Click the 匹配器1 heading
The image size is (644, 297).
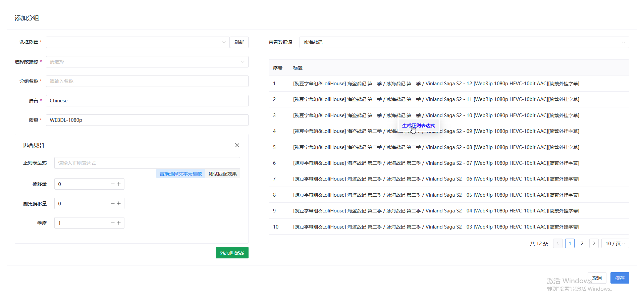click(x=34, y=145)
